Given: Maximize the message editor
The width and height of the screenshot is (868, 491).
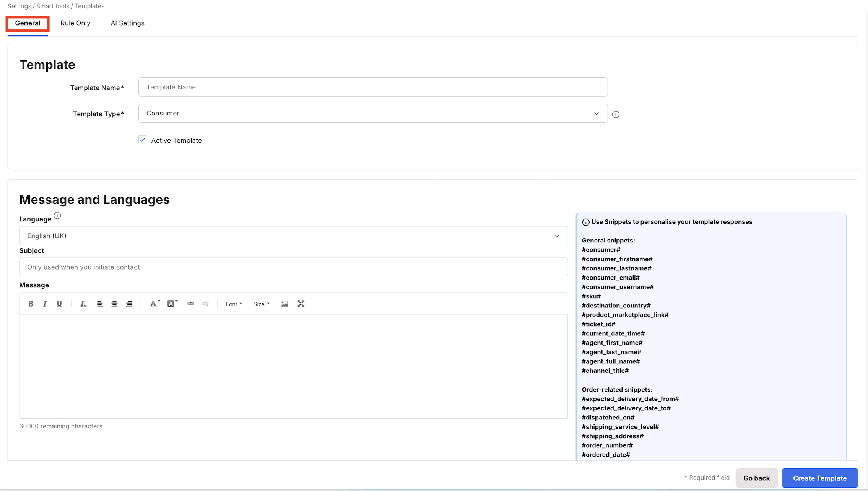Looking at the screenshot, I should [x=301, y=304].
